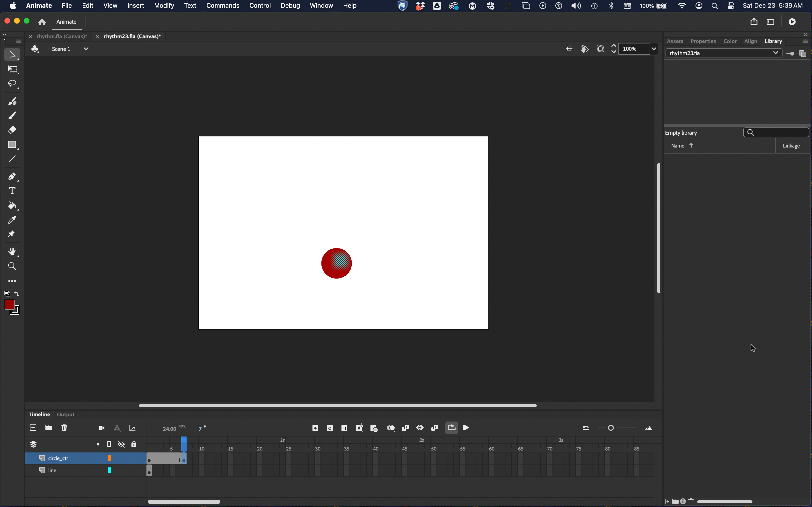Image resolution: width=812 pixels, height=507 pixels.
Task: Select the Eraser tool
Action: pyautogui.click(x=12, y=130)
